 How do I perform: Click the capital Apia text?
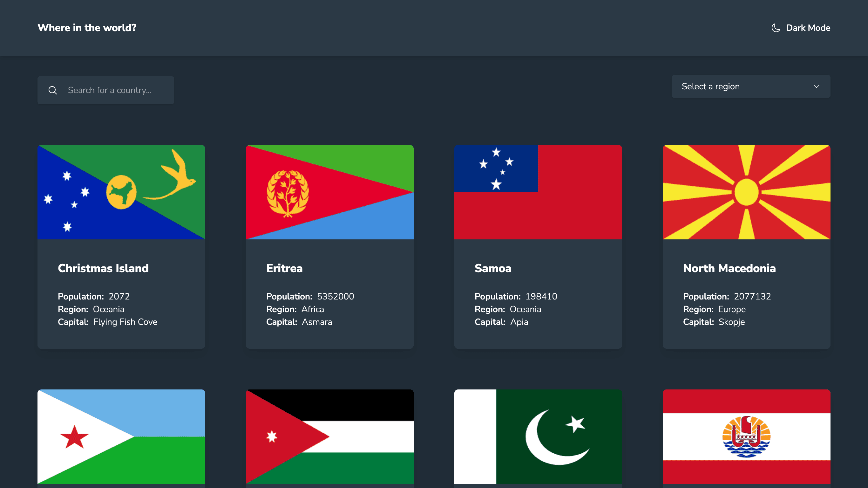[519, 322]
